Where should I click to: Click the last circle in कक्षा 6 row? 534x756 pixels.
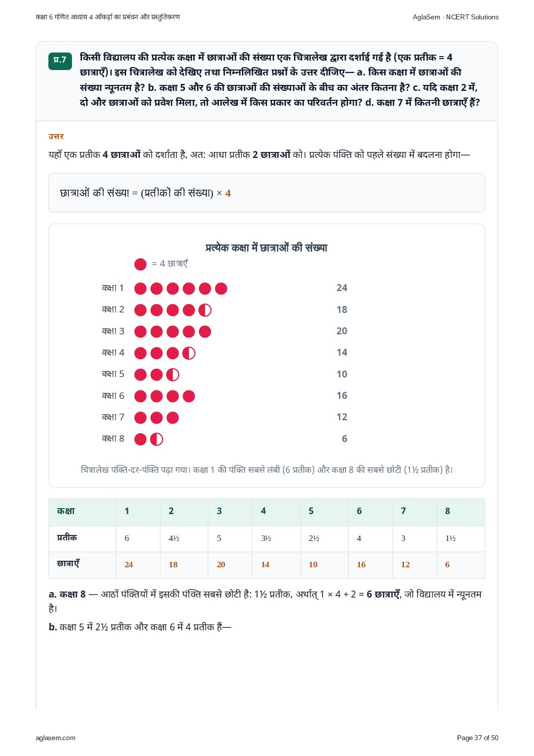coord(189,396)
